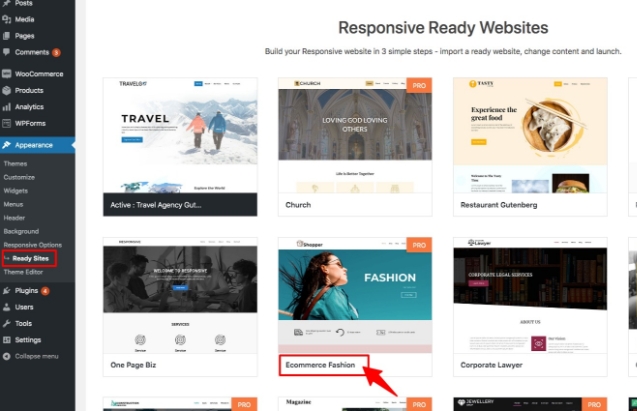Open Comments via its speech bubble icon
Screen dimensions: 637x411
7,52
